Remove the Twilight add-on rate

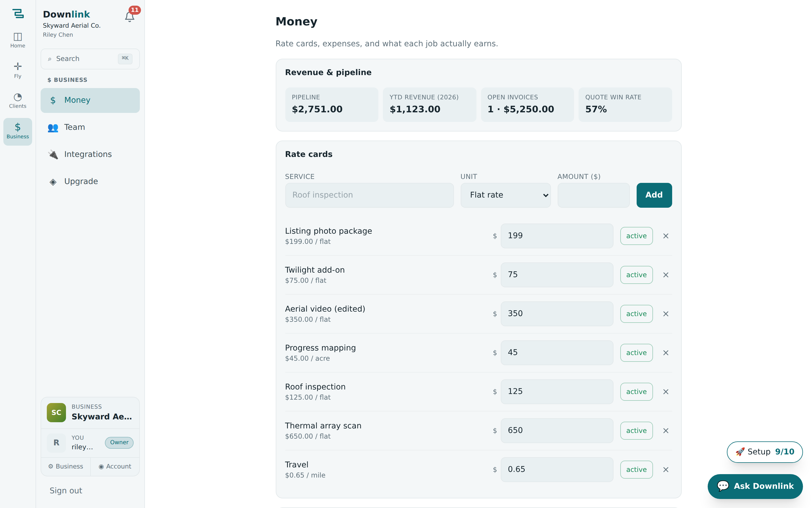coord(666,275)
